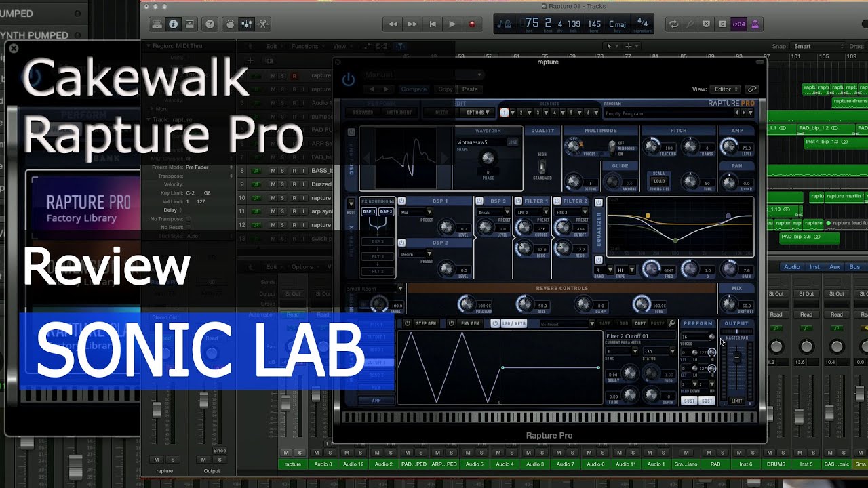Select element 5 tab

click(x=571, y=113)
